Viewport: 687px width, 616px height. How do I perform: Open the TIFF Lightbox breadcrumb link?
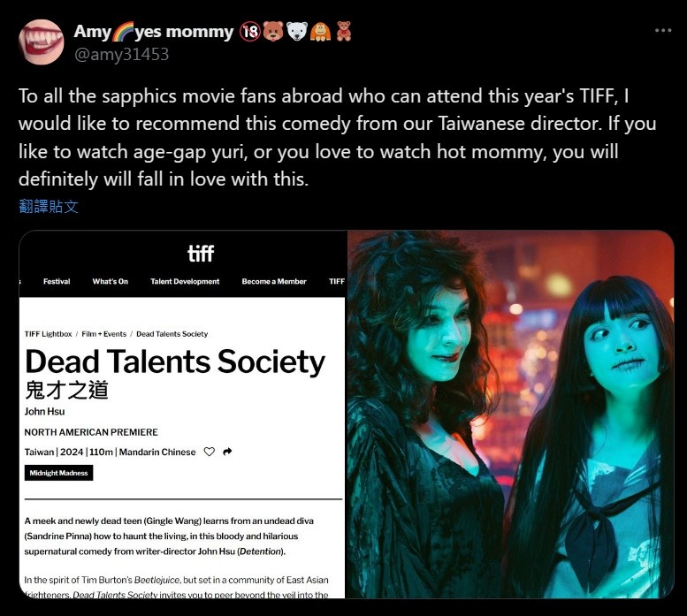click(49, 334)
